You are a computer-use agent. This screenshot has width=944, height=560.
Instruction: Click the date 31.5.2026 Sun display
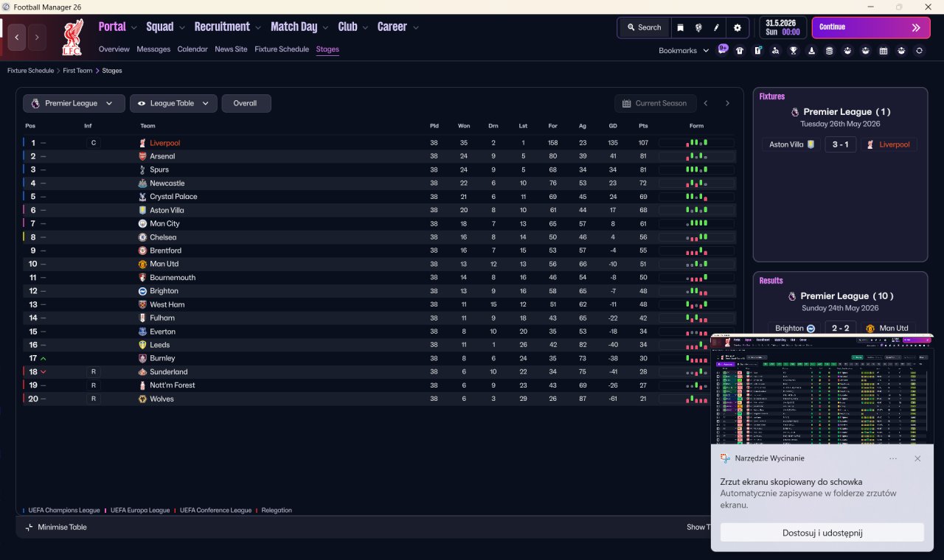[782, 27]
